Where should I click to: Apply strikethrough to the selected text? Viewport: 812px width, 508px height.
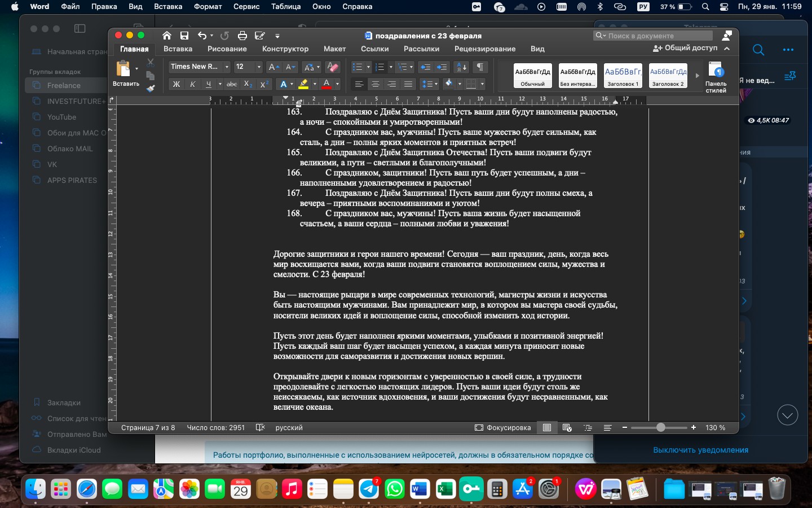pos(232,84)
